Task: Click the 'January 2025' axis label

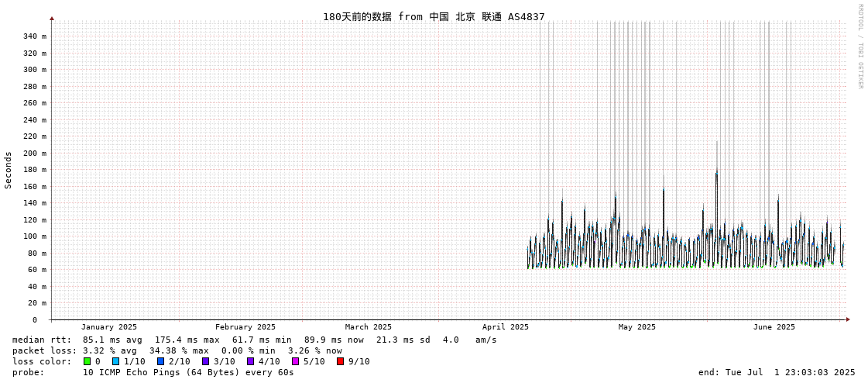Action: 109,327
